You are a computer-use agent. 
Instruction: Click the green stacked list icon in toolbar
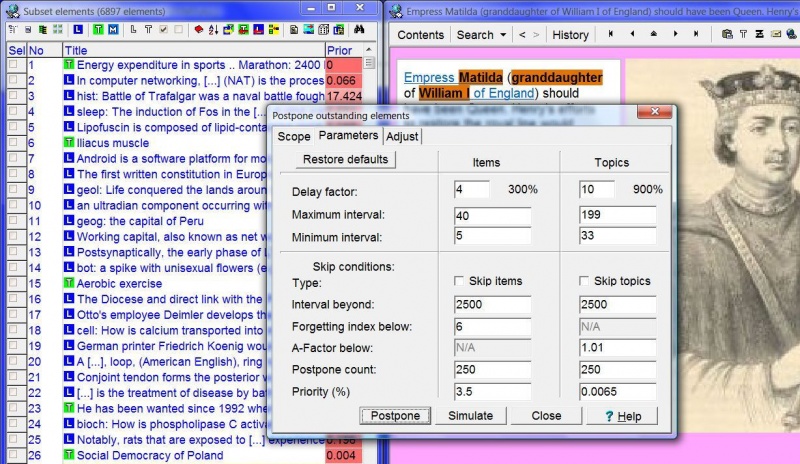coord(43,30)
